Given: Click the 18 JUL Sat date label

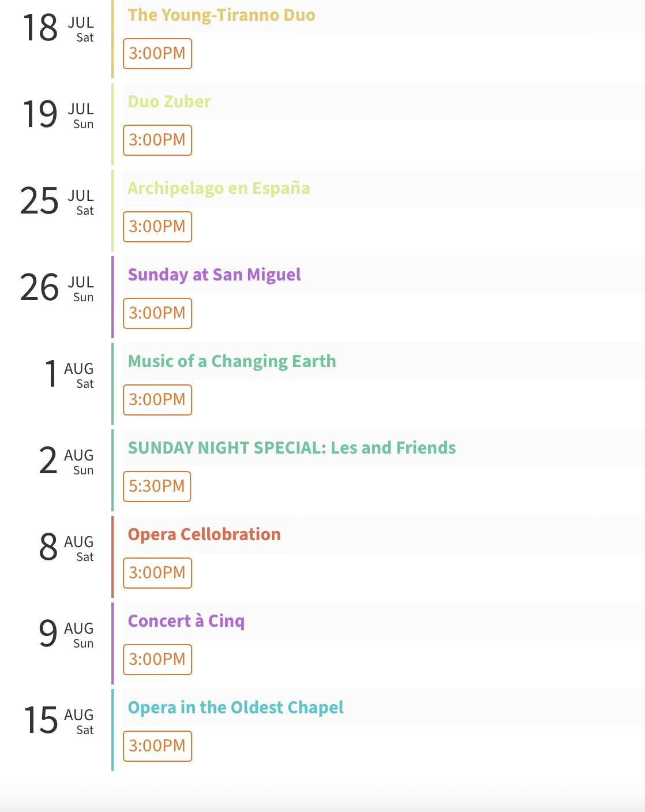Looking at the screenshot, I should point(58,28).
